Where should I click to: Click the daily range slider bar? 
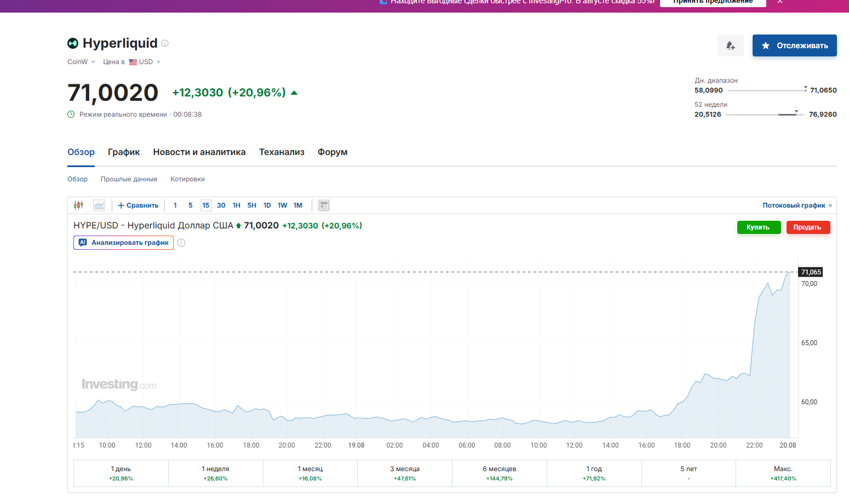[x=767, y=90]
